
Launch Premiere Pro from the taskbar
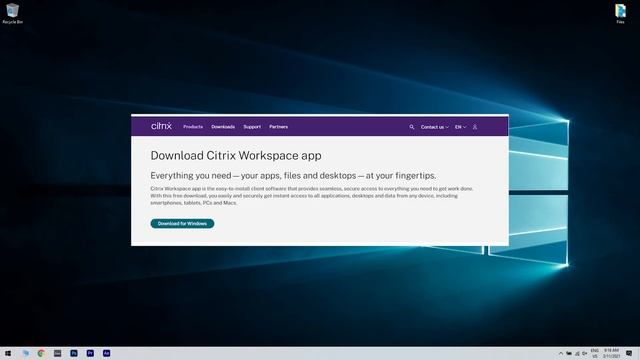coord(90,353)
